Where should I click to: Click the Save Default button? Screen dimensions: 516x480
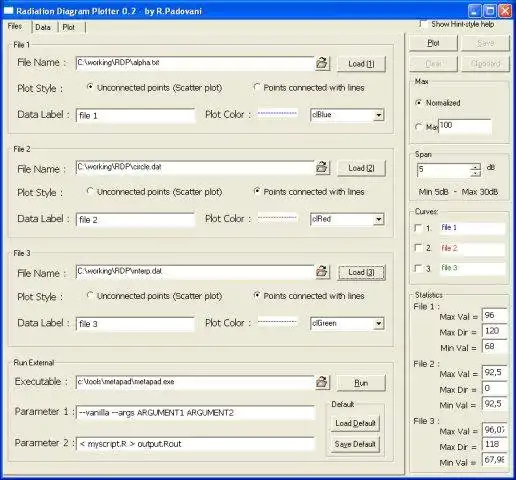355,444
